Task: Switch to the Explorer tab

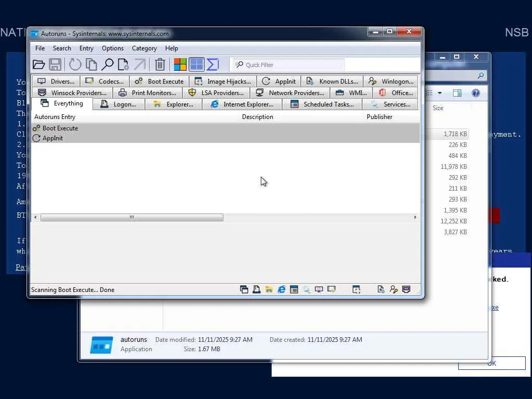Action: point(174,104)
